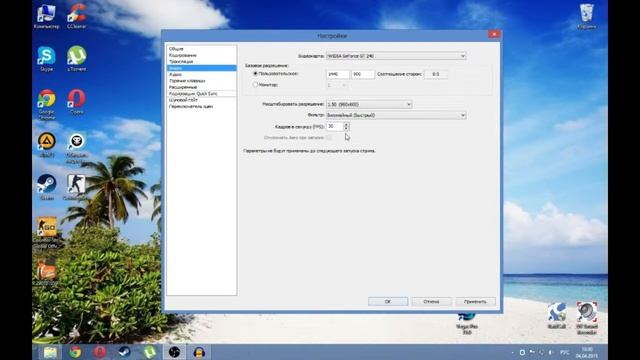Viewport: 640px width, 360px height.
Task: Open the Recycle Bin on the desktop
Action: (587, 16)
